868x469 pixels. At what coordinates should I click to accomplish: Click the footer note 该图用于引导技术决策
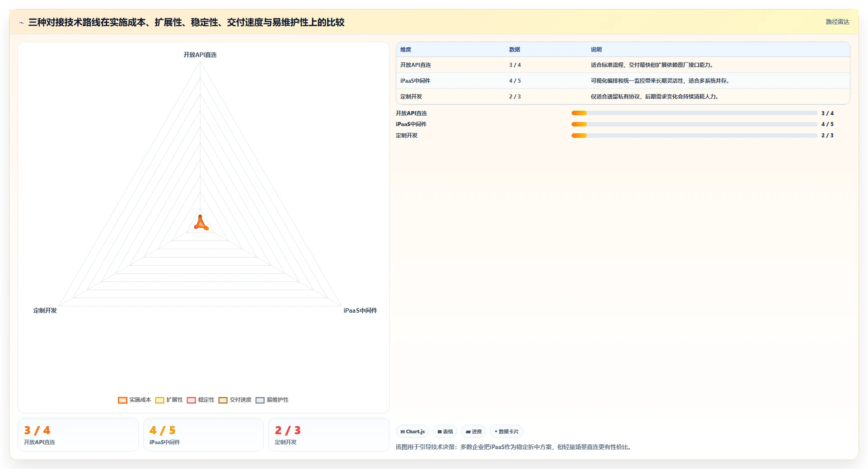[x=514, y=447]
